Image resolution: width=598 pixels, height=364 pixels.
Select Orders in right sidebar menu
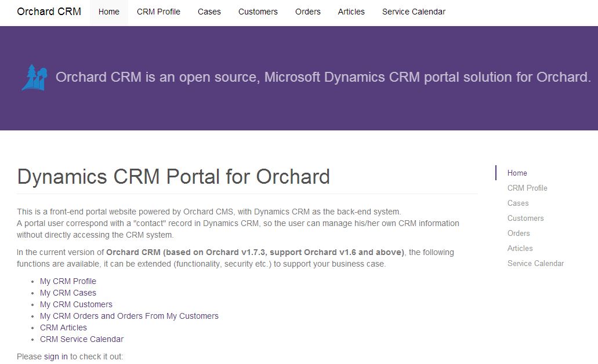(x=519, y=233)
